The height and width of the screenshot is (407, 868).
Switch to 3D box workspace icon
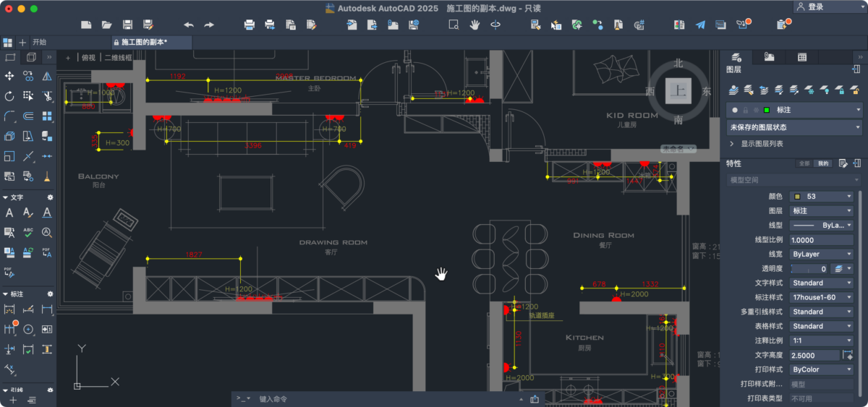30,57
